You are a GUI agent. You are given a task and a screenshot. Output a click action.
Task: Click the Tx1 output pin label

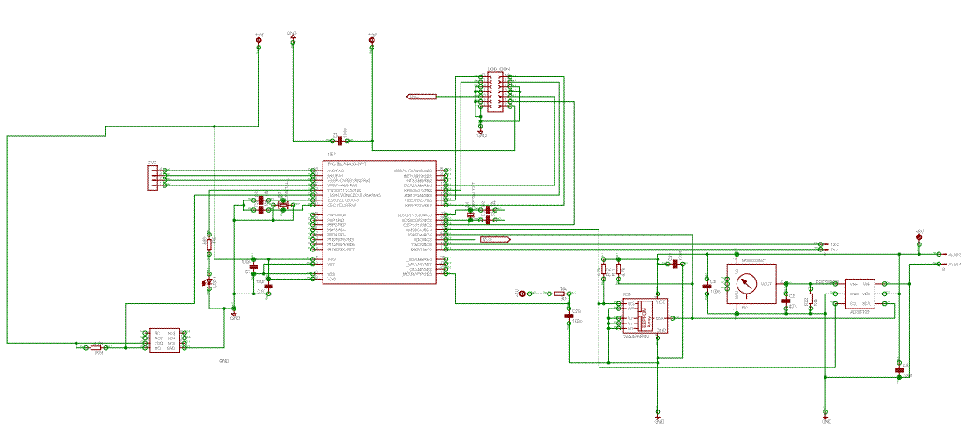834,250
